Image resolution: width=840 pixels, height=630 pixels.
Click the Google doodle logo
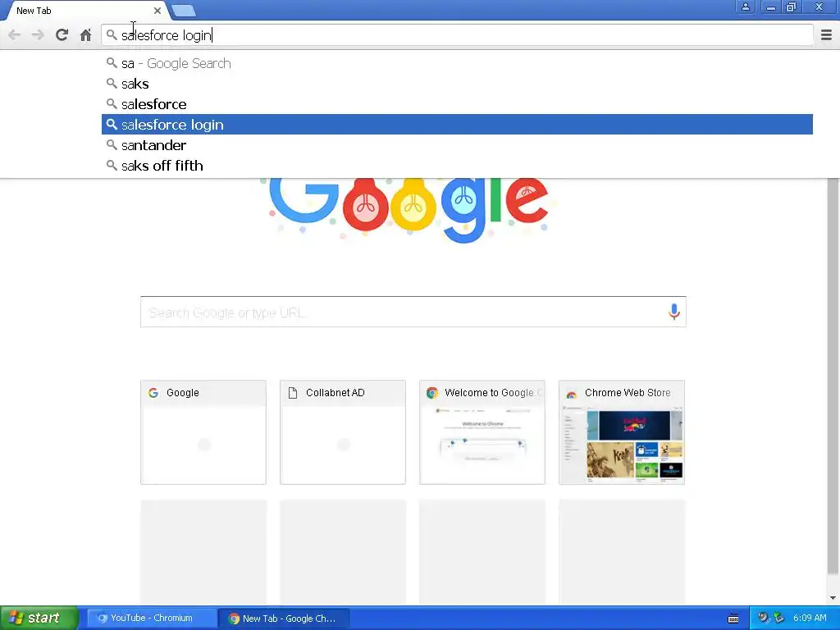click(409, 210)
